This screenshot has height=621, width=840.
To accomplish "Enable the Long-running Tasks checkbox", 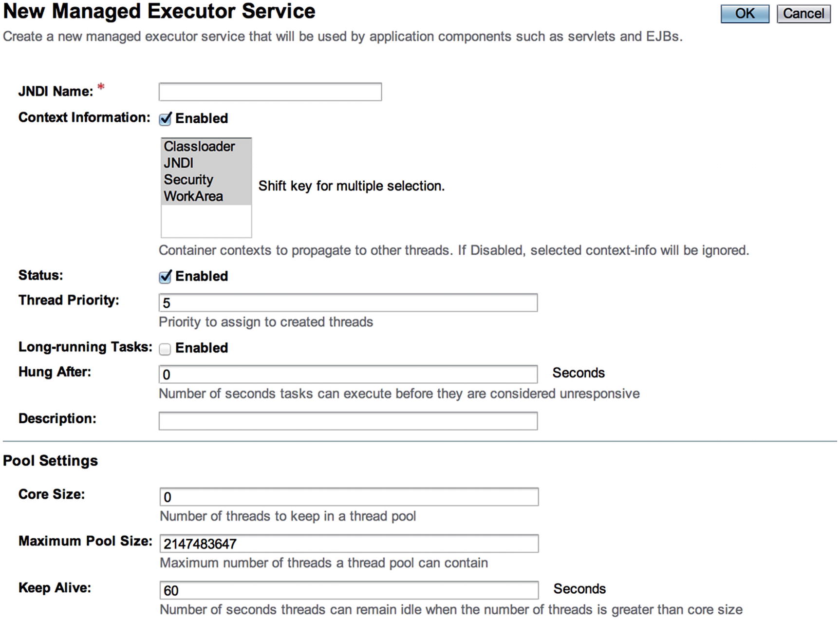I will point(165,349).
